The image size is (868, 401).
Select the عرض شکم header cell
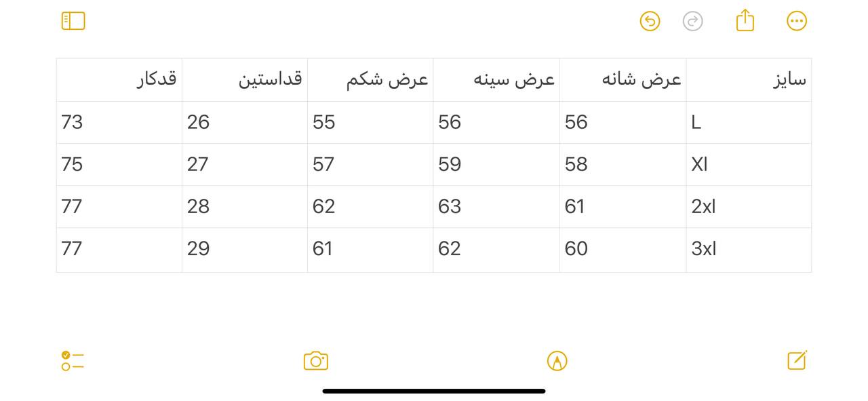coord(370,80)
